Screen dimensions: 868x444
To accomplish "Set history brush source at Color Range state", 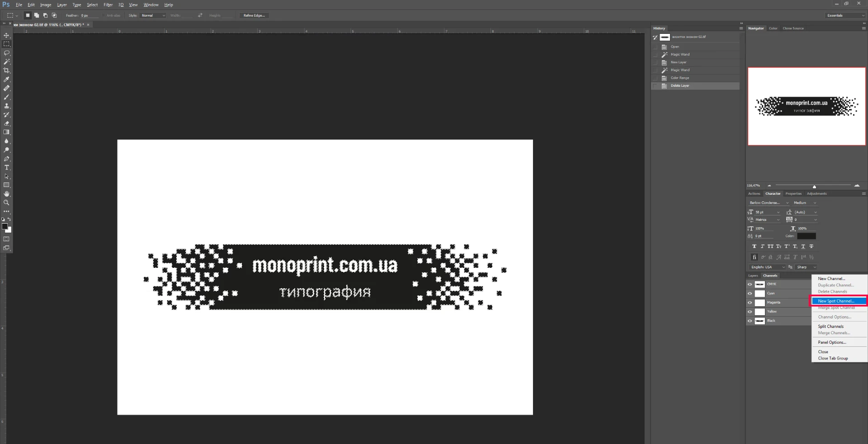I will (655, 78).
